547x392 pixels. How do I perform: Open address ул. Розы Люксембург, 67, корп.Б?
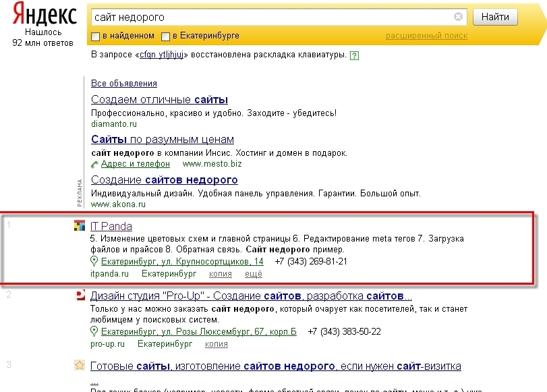199,331
